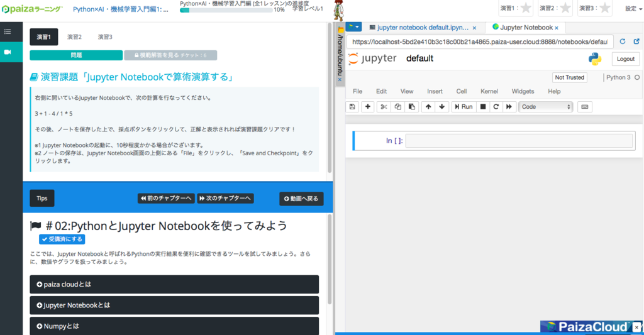Click the 演習3 star rating icon
The width and height of the screenshot is (644, 335).
point(604,8)
